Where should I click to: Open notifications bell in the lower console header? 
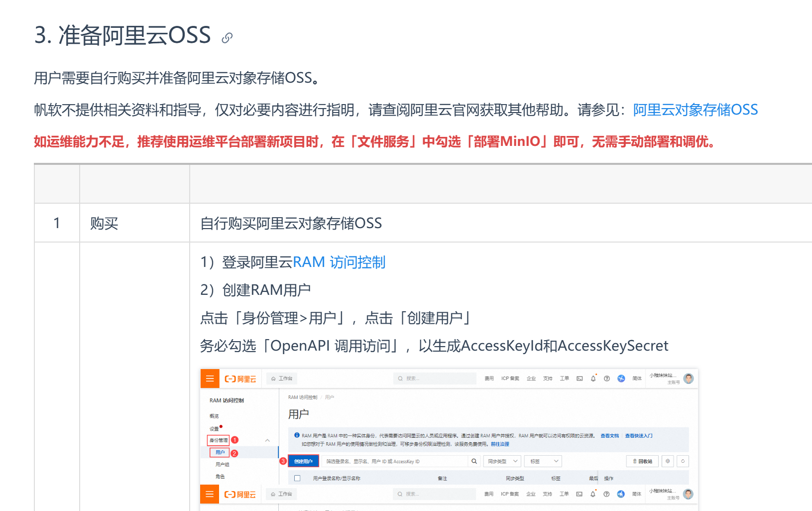click(592, 494)
